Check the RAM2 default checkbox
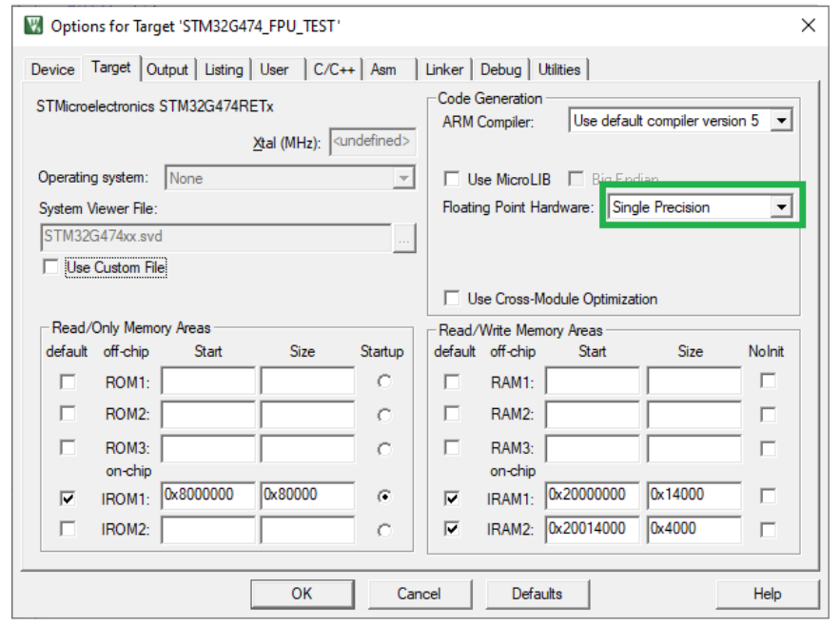Viewport: 840px width, 626px height. (452, 413)
